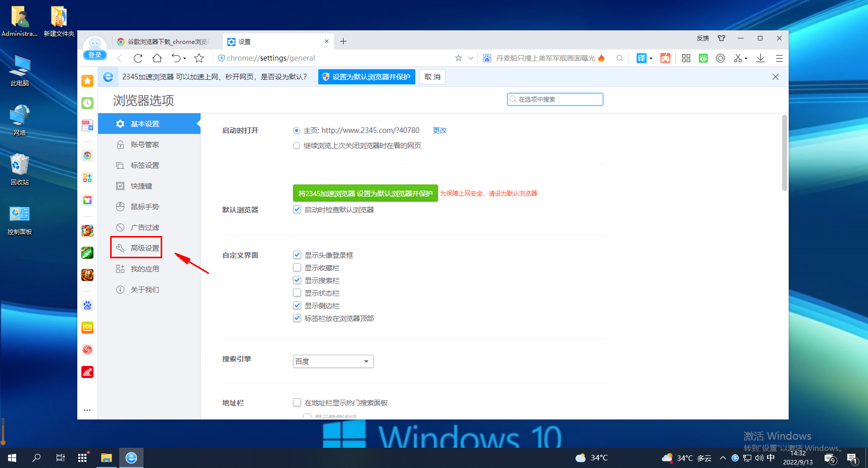Image resolution: width=868 pixels, height=468 pixels.
Task: Open 我的应用 settings section
Action: (x=149, y=269)
